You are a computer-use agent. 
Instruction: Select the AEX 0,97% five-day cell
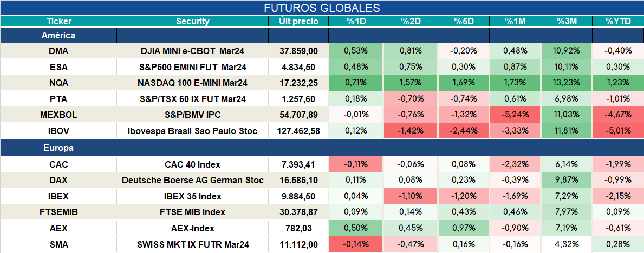coord(463,228)
